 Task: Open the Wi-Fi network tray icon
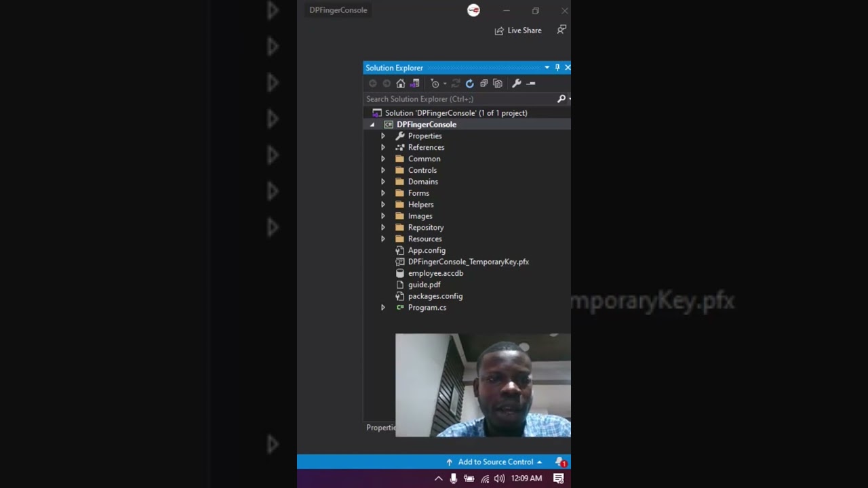485,479
